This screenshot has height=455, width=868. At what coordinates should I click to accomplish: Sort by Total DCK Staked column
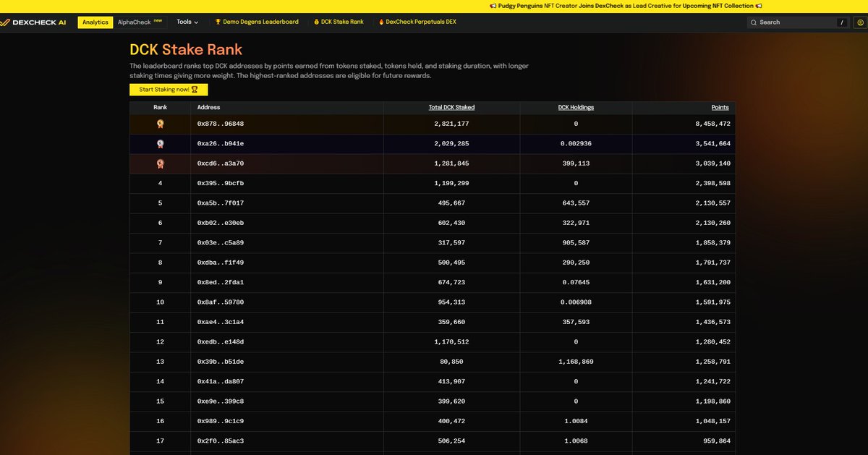click(451, 107)
